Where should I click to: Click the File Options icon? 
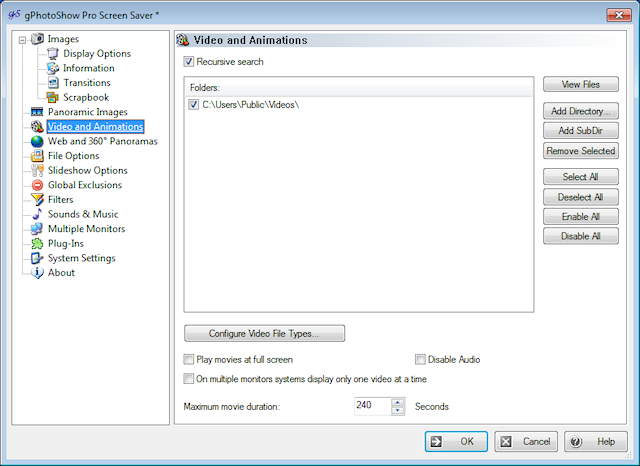pos(37,156)
